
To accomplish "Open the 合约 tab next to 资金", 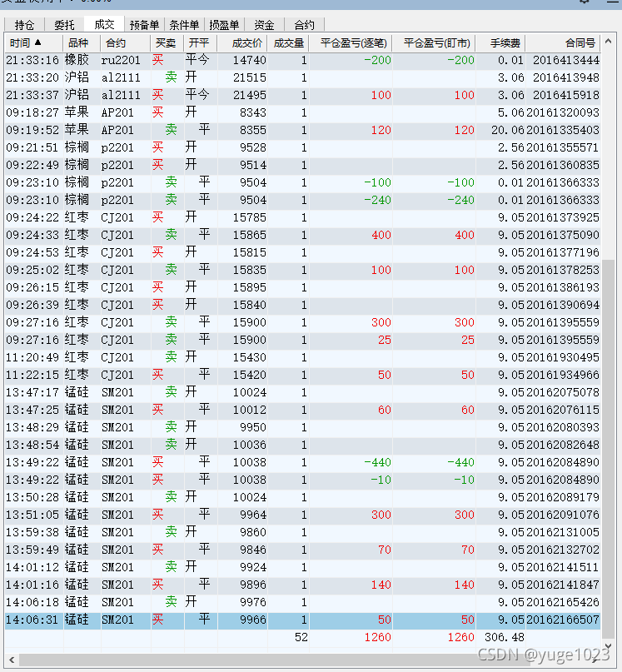I will click(x=305, y=25).
